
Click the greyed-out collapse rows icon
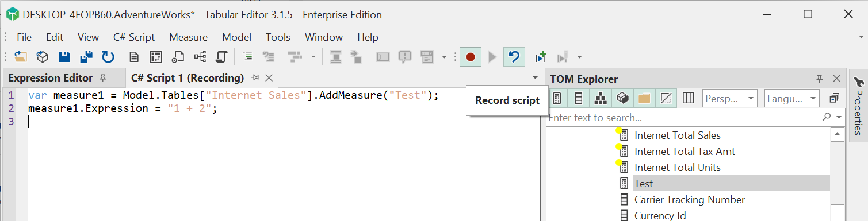[336, 57]
